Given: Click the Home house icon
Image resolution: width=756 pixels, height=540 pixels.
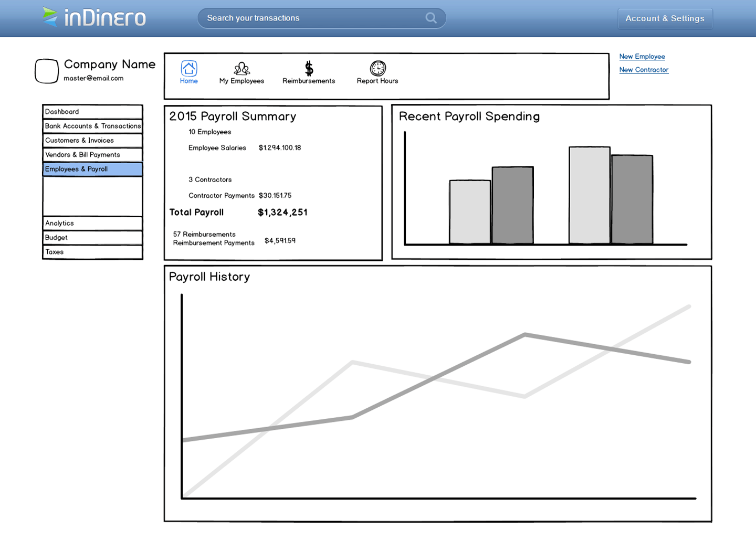Looking at the screenshot, I should click(x=189, y=68).
